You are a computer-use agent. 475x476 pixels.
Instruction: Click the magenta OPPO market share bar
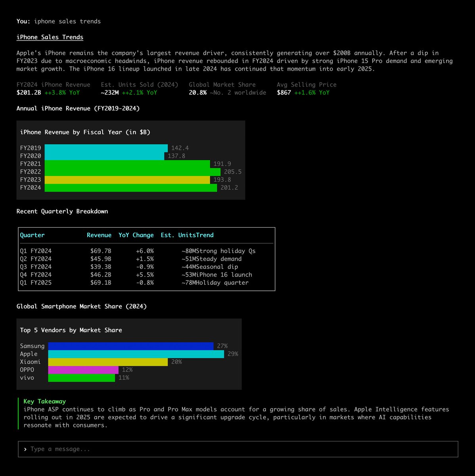point(83,370)
